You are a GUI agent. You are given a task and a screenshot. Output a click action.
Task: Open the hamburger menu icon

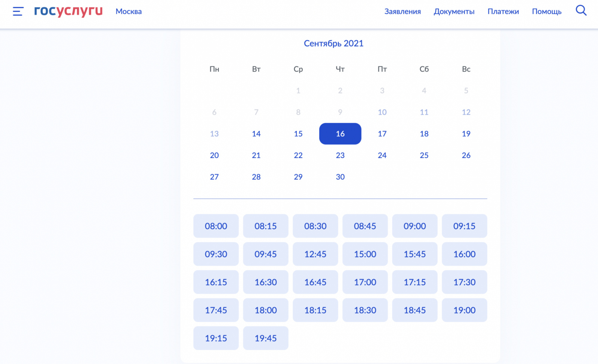18,12
